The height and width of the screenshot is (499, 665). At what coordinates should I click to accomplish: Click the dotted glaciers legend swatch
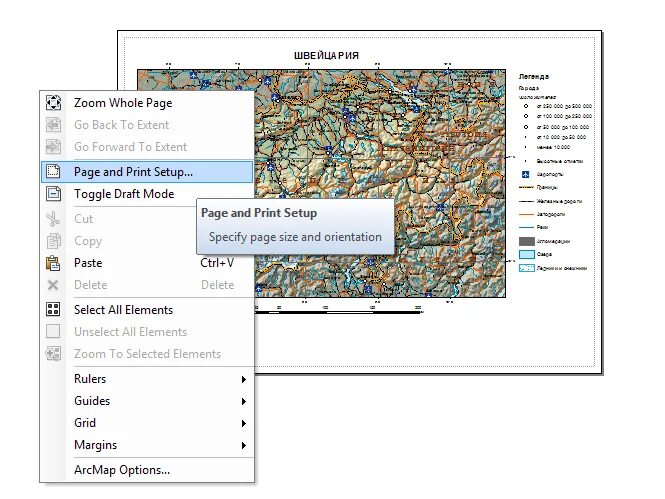click(527, 268)
